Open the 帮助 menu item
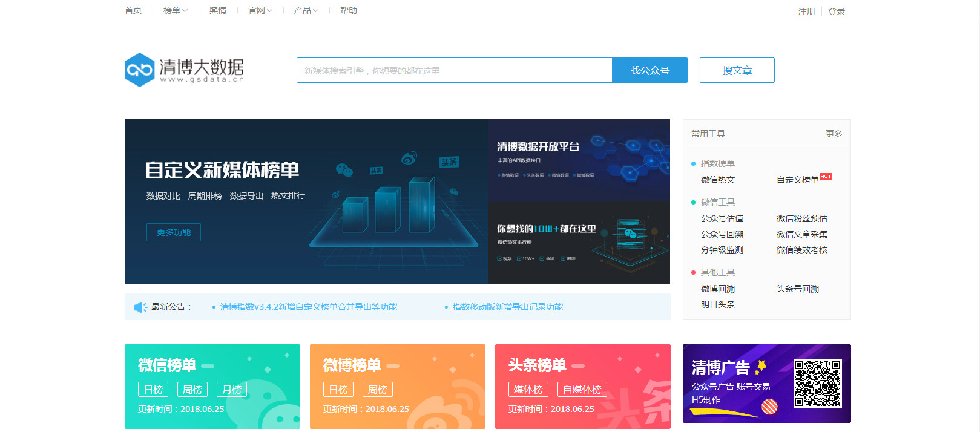The height and width of the screenshot is (432, 980). [349, 10]
